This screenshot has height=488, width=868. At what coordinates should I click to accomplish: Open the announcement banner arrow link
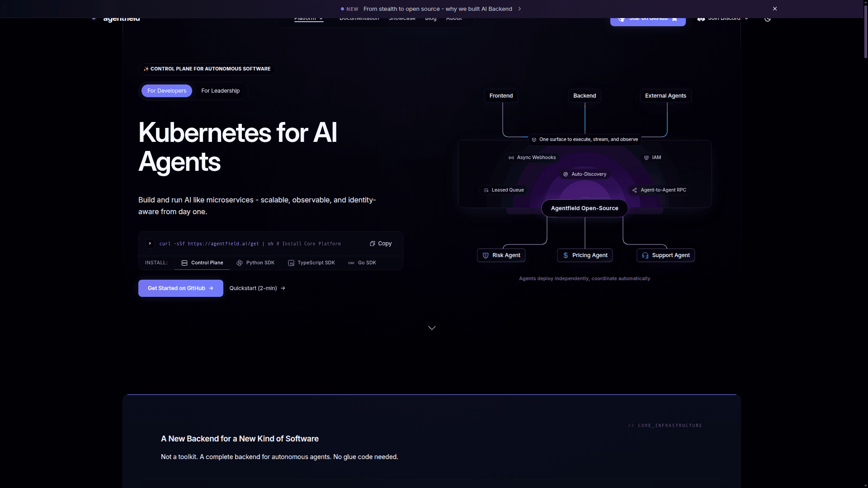(x=519, y=9)
